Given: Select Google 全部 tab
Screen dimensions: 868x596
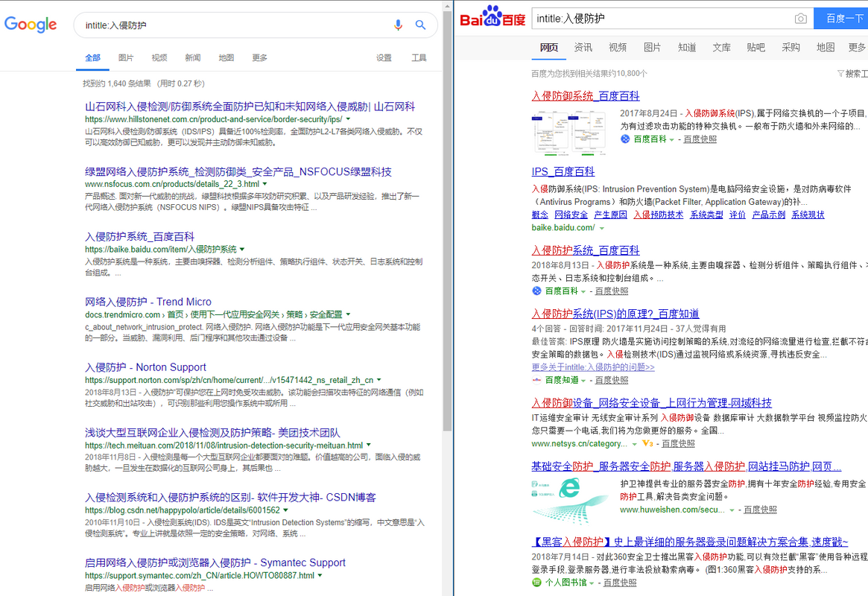Looking at the screenshot, I should 92,58.
